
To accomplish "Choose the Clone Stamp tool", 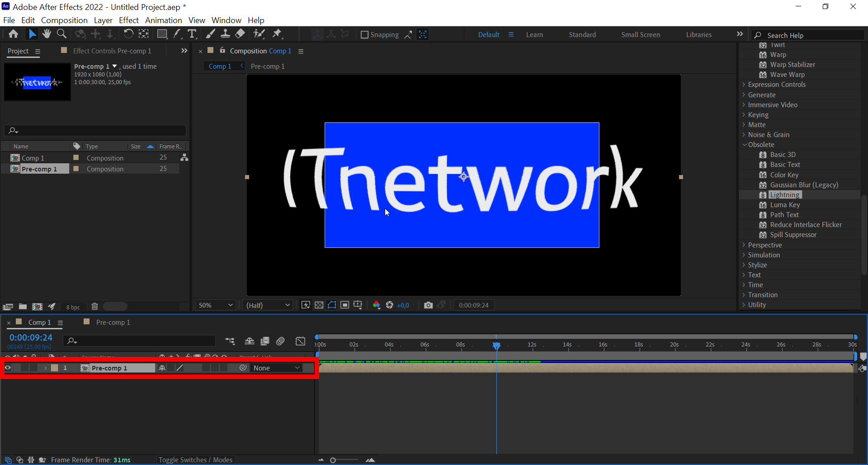I will coord(226,34).
